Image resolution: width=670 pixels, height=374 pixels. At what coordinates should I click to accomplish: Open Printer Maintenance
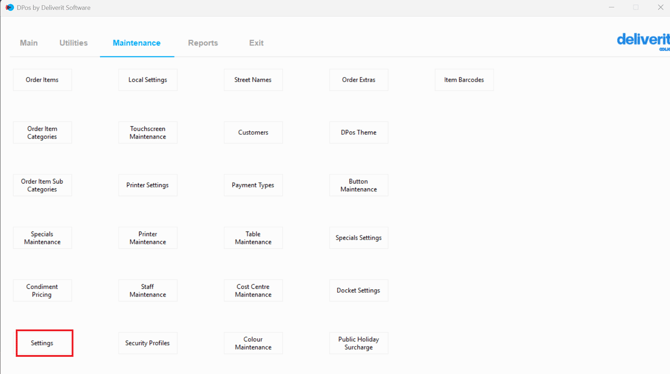148,238
